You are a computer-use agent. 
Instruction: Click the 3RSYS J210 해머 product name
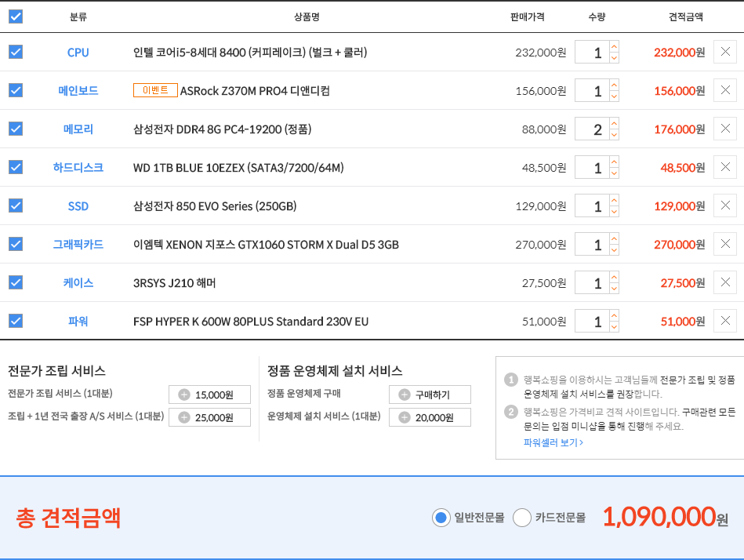[174, 283]
